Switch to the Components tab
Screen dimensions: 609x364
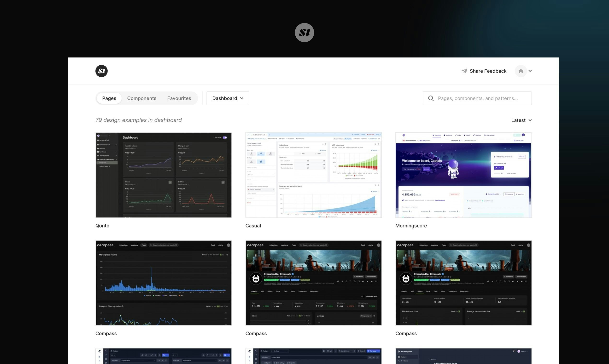[142, 98]
